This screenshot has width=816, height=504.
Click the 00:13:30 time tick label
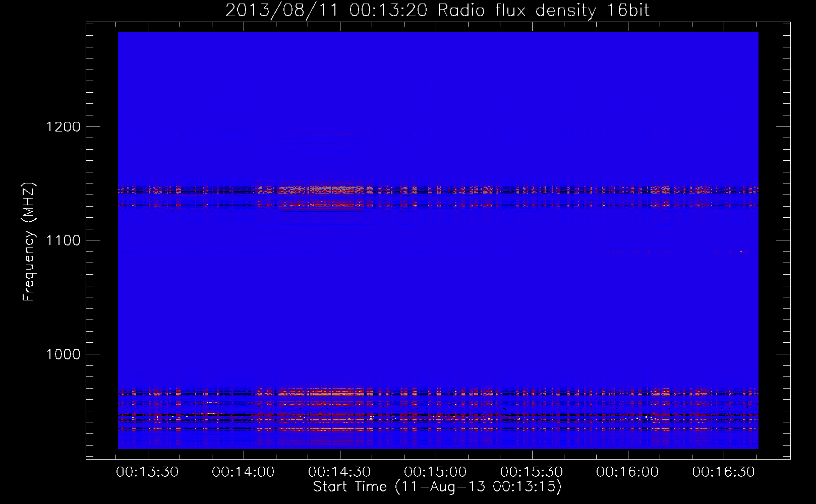coord(147,472)
